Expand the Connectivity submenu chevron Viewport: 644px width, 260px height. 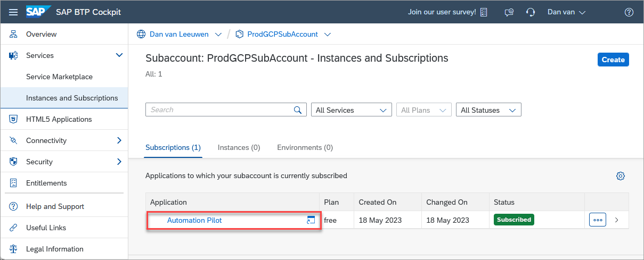[119, 140]
